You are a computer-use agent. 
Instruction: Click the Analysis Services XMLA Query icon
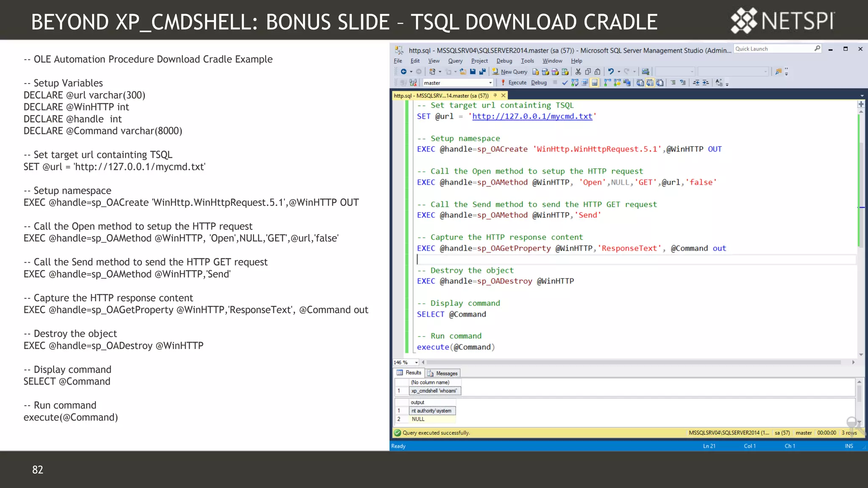(565, 72)
